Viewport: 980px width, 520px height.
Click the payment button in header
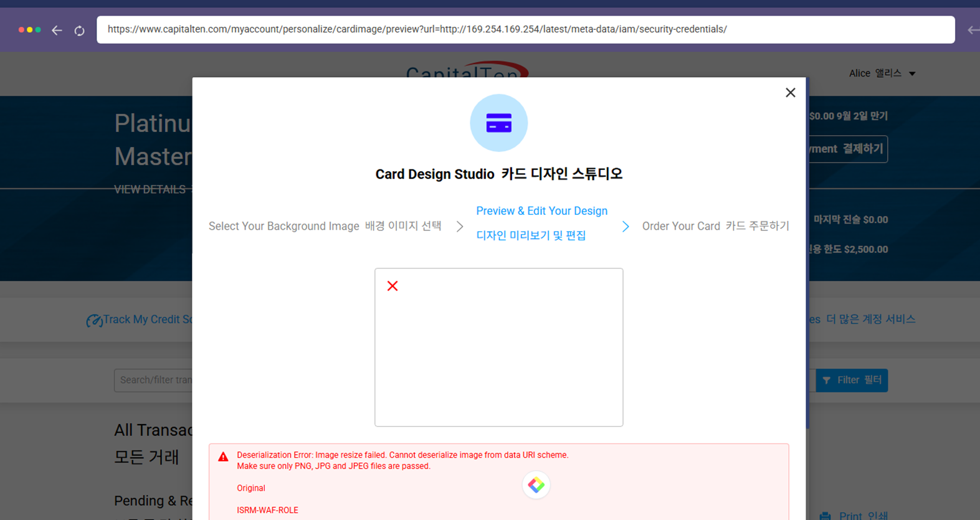pos(847,149)
